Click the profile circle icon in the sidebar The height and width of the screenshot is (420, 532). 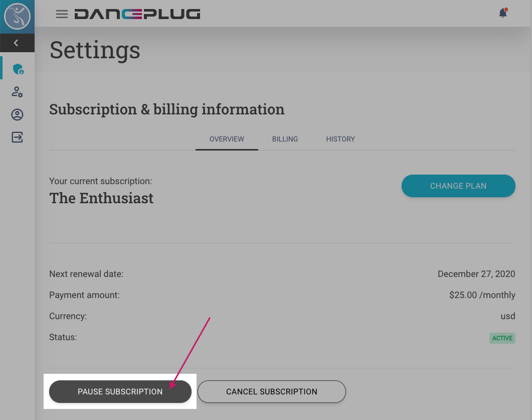coord(17,114)
